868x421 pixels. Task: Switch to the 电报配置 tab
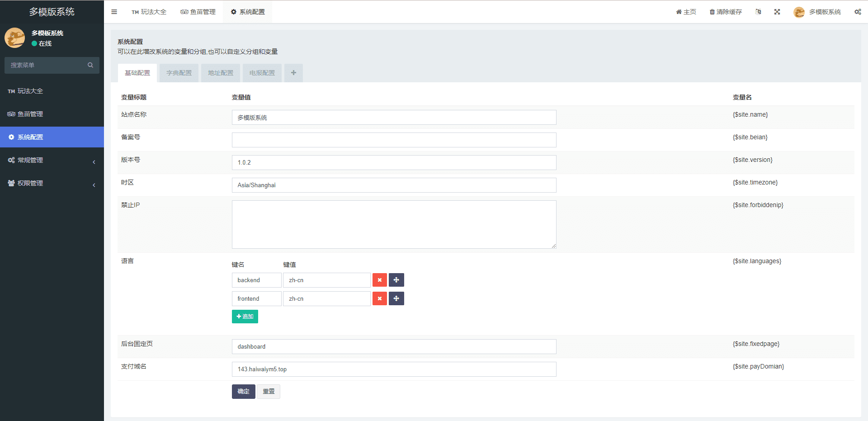pos(262,73)
